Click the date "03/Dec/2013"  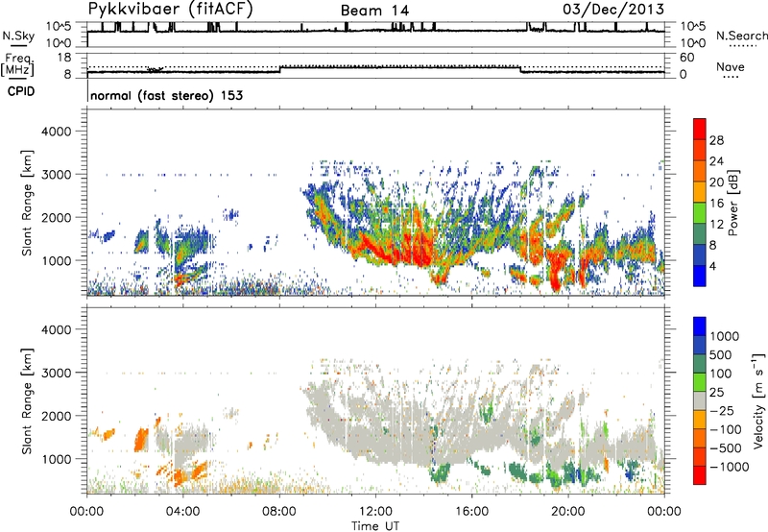click(x=613, y=10)
